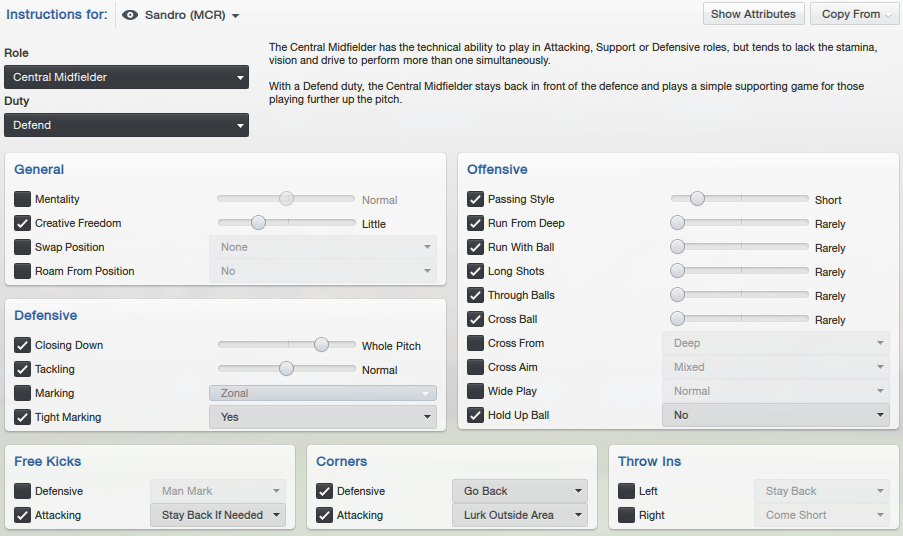Click the eye icon beside Sandro (MCR)

coord(130,15)
